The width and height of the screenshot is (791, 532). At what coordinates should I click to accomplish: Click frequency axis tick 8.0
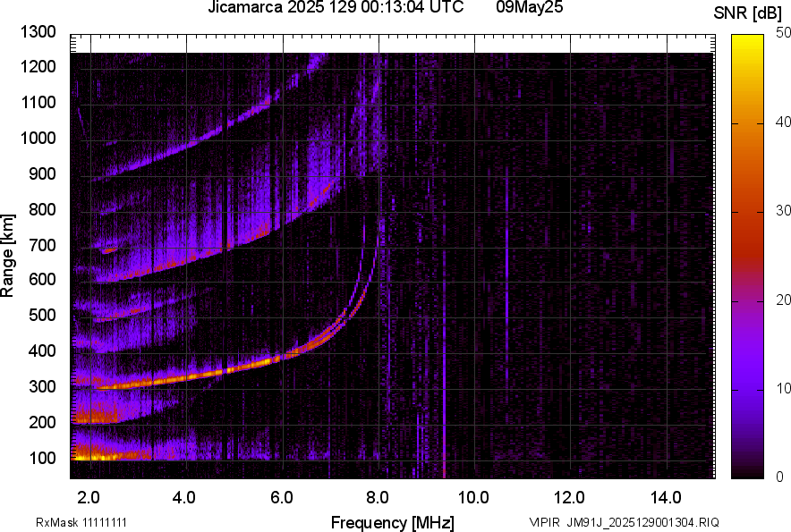[378, 498]
